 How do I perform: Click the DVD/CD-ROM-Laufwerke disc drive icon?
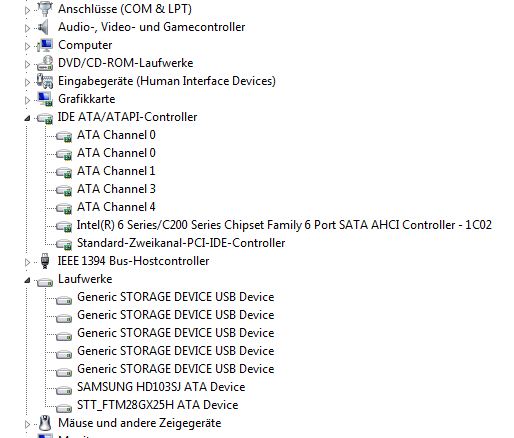coord(45,63)
